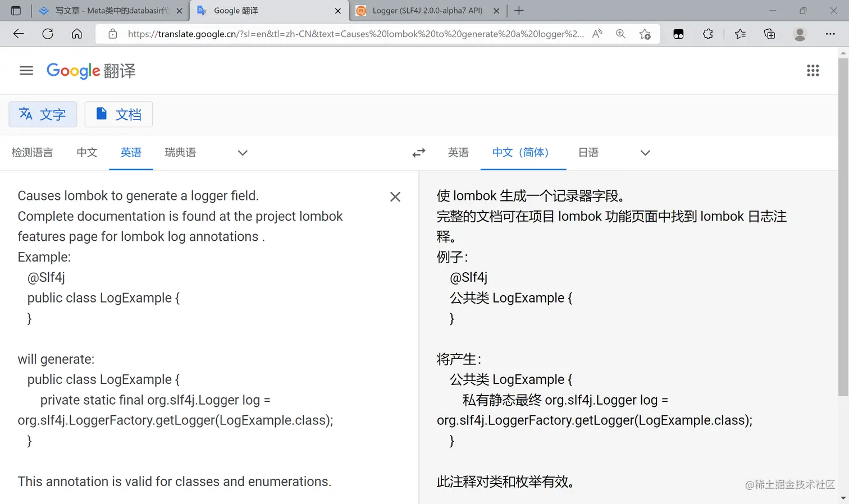
Task: Reload the current page
Action: tap(48, 34)
